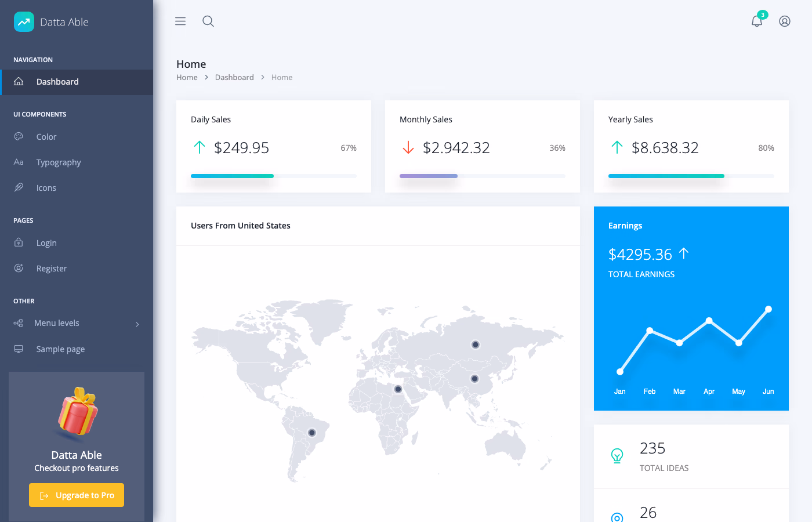Open the Icons menu item
812x522 pixels.
77,188
